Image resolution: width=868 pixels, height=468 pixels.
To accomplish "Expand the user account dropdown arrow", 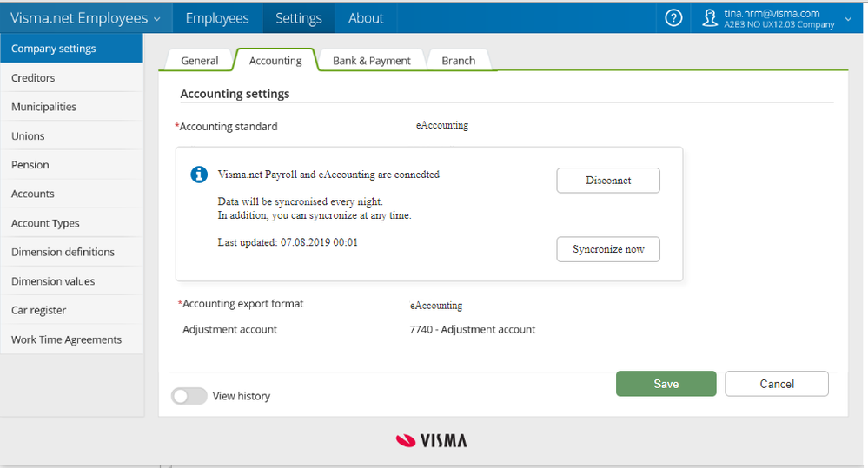I will click(x=847, y=19).
